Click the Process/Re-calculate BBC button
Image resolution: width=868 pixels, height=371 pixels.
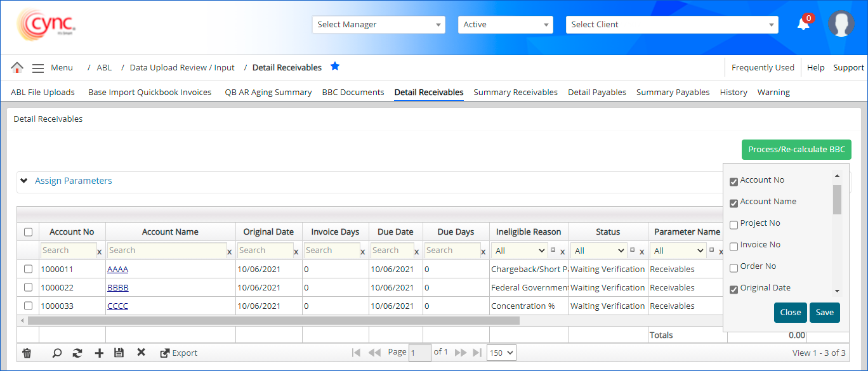(796, 150)
